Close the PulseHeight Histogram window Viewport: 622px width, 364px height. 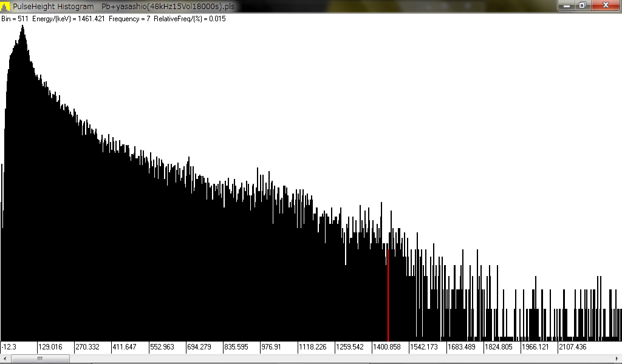click(605, 5)
